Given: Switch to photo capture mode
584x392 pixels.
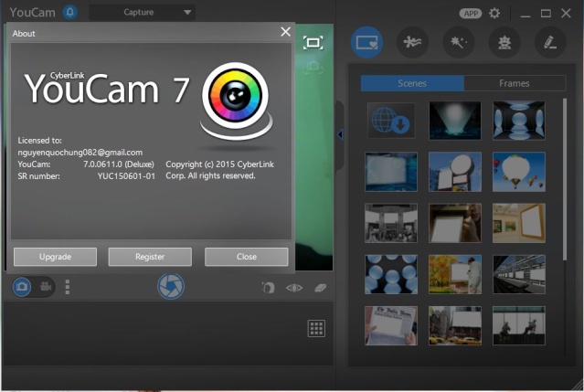Looking at the screenshot, I should (22, 287).
